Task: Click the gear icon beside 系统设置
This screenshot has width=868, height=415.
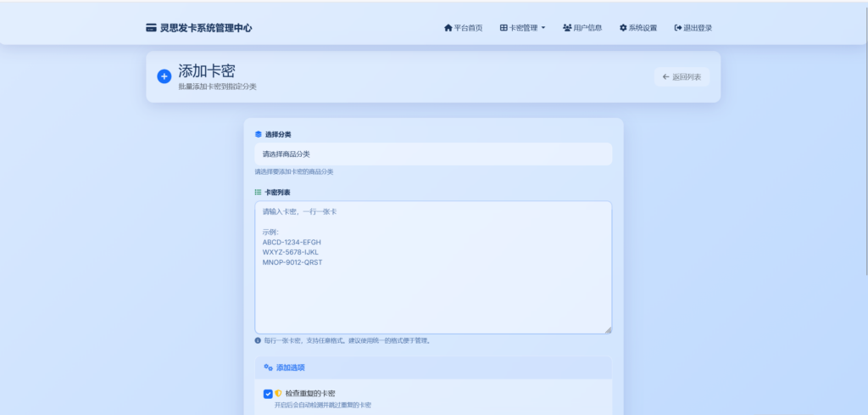Action: pos(623,28)
